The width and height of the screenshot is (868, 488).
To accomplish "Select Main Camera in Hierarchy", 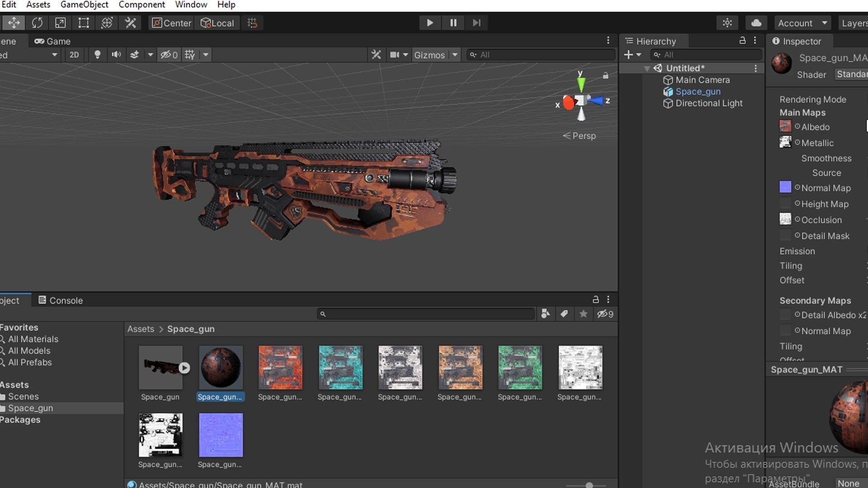I will [702, 80].
